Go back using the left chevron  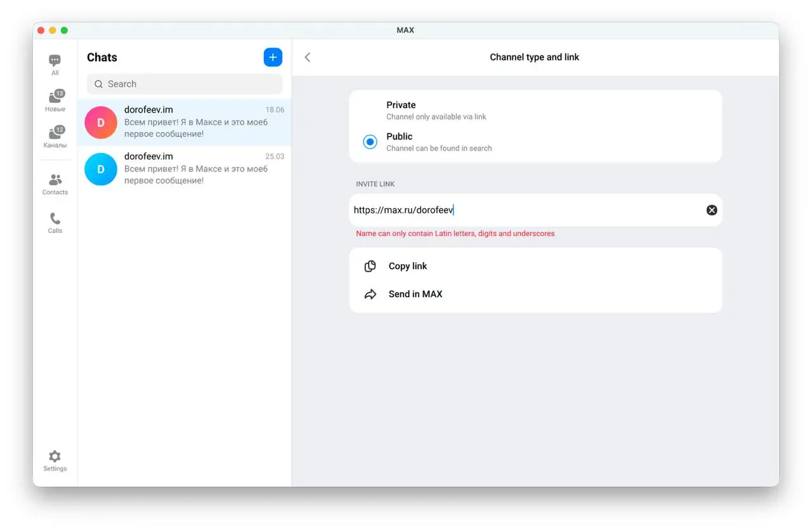308,57
